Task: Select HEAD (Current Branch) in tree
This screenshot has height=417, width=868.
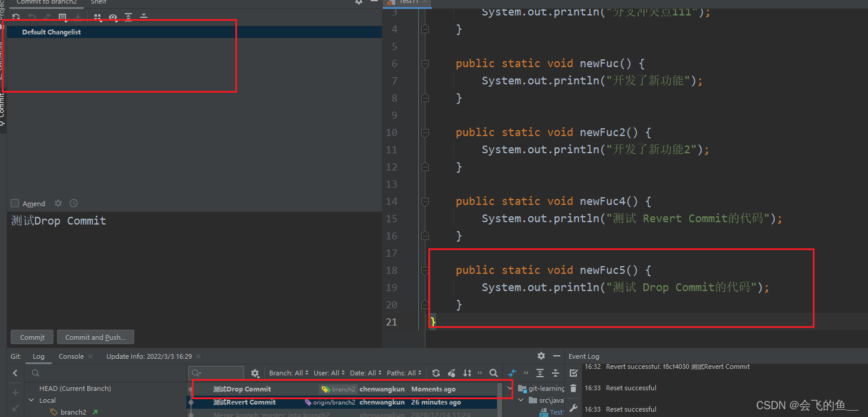Action: pos(75,388)
